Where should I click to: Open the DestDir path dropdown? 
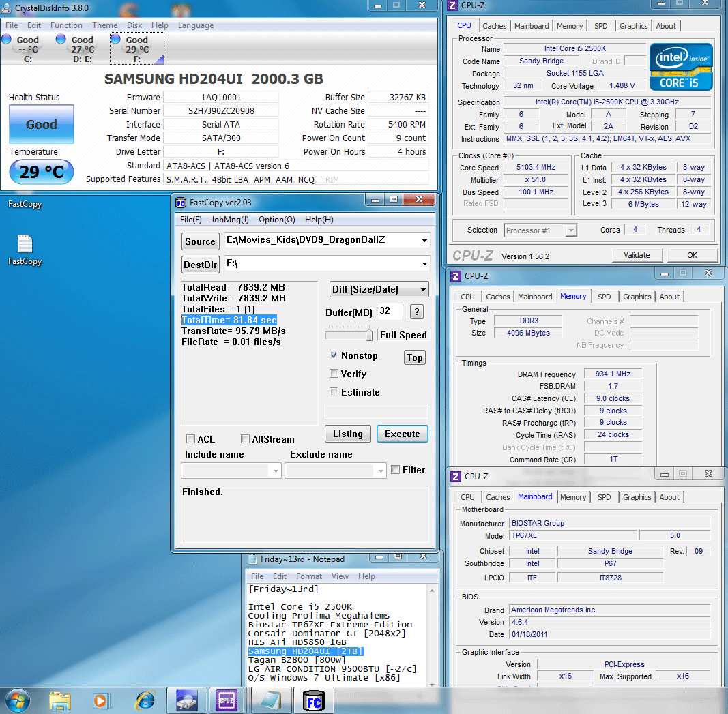425,264
